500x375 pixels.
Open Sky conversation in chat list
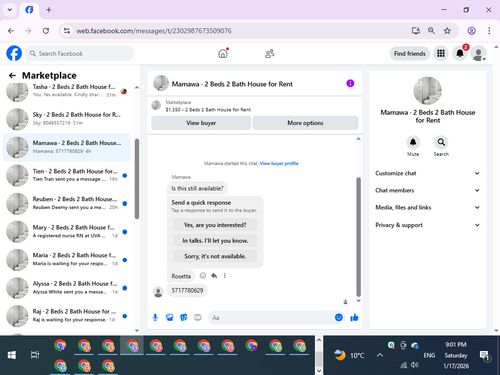pos(67,119)
